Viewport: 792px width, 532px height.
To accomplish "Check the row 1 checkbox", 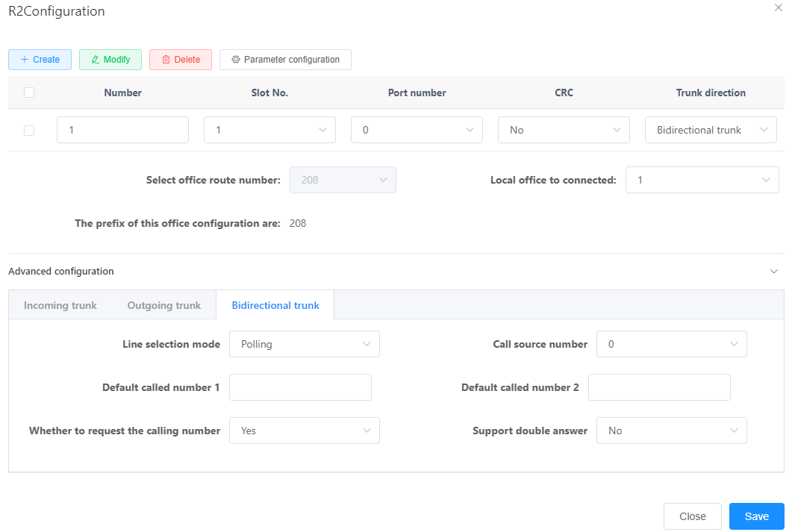I will (29, 131).
